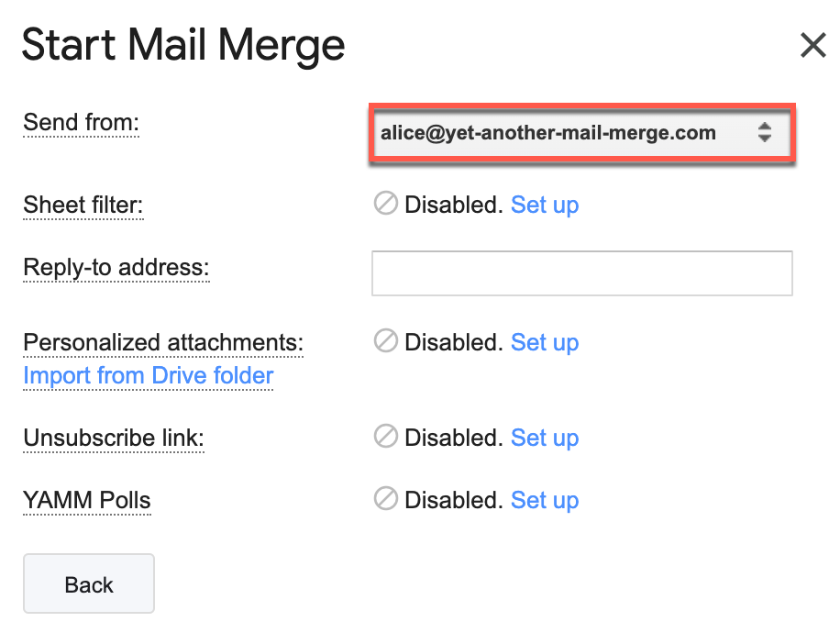
Task: Click the YAMM Polls label
Action: (x=87, y=500)
